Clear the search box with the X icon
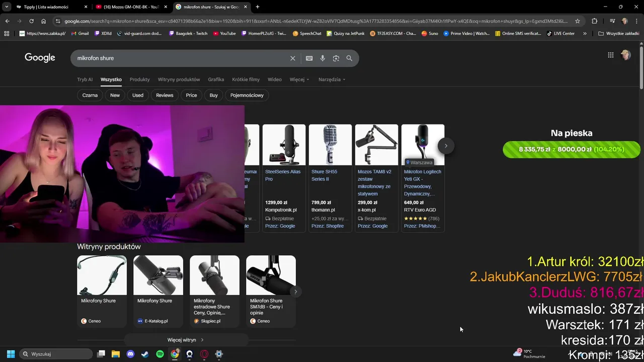Screen dimensions: 644x362 click(x=293, y=58)
